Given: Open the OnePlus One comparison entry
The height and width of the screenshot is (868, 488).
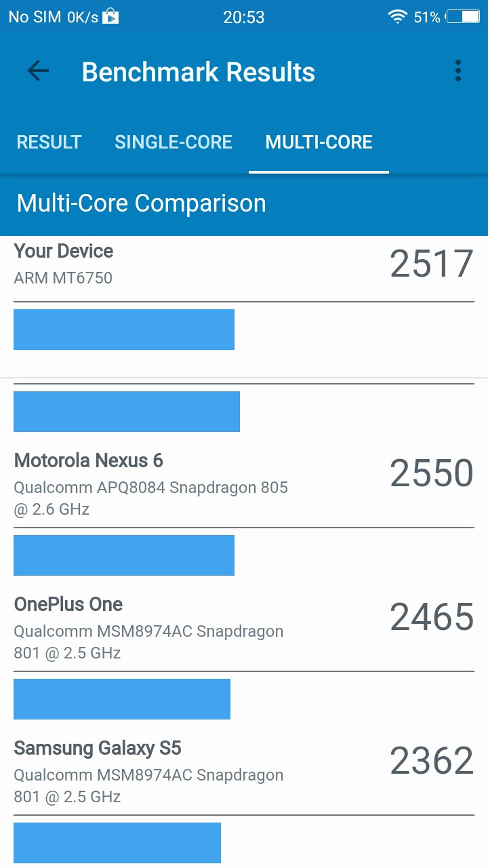Looking at the screenshot, I should point(244,627).
